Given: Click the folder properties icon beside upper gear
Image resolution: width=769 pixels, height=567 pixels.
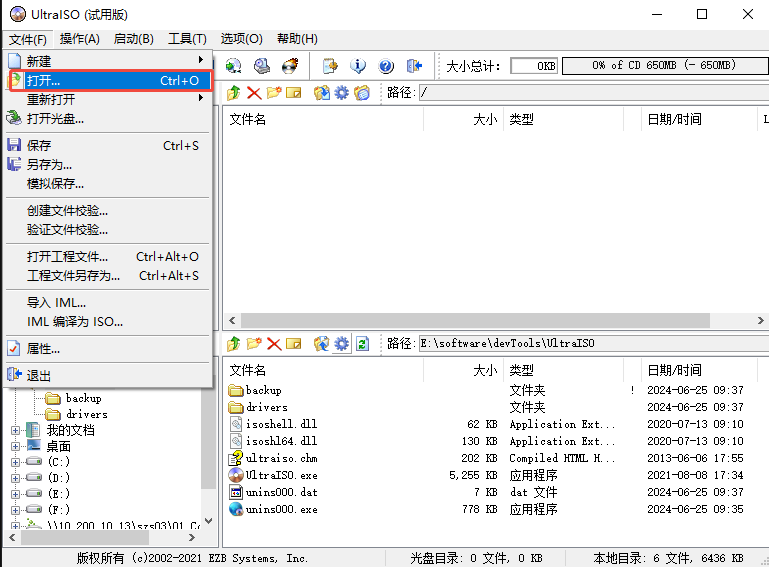Looking at the screenshot, I should tap(362, 93).
